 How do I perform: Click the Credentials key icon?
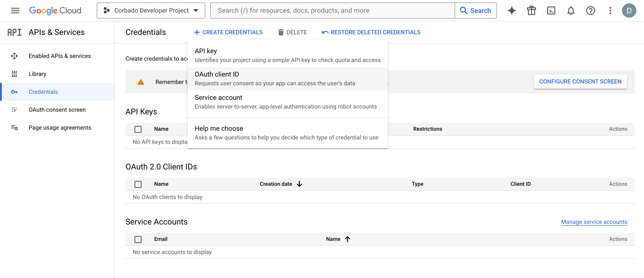coord(14,92)
